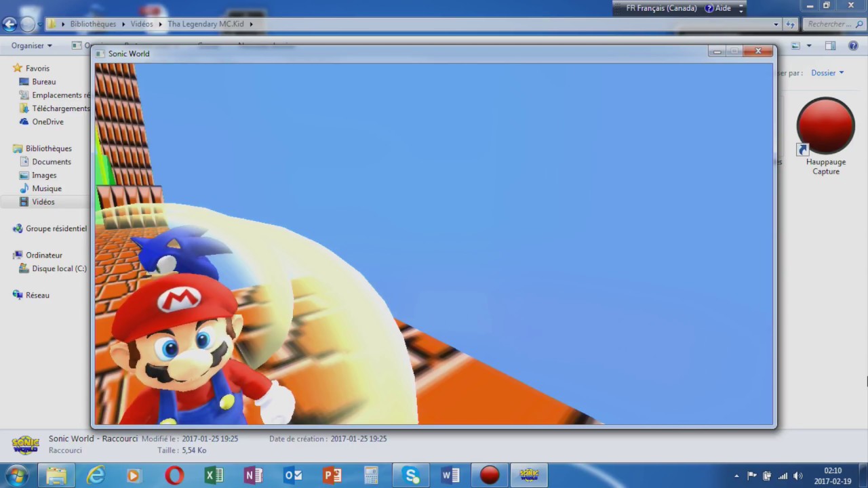The width and height of the screenshot is (868, 488).
Task: Open OneNote from the taskbar
Action: [253, 475]
